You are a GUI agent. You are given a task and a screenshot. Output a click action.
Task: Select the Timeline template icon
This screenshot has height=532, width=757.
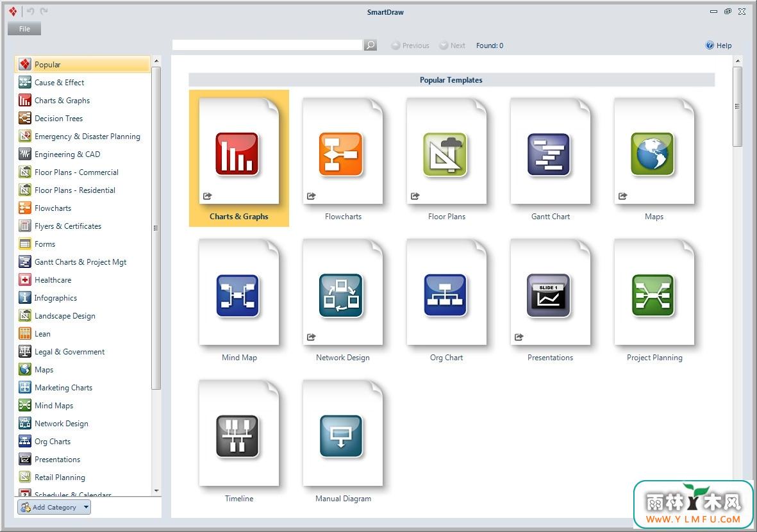click(x=237, y=435)
